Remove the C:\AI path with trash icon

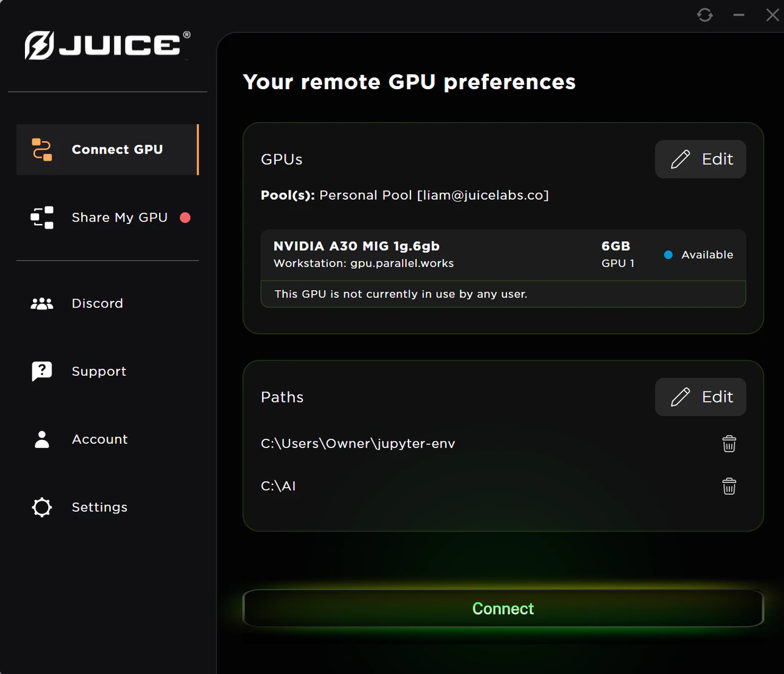[729, 486]
